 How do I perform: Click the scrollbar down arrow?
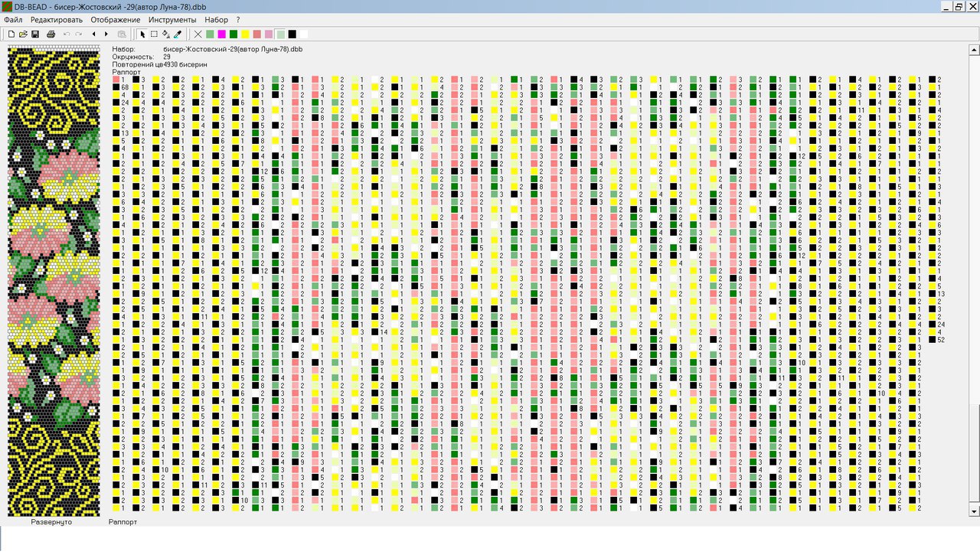[x=974, y=511]
